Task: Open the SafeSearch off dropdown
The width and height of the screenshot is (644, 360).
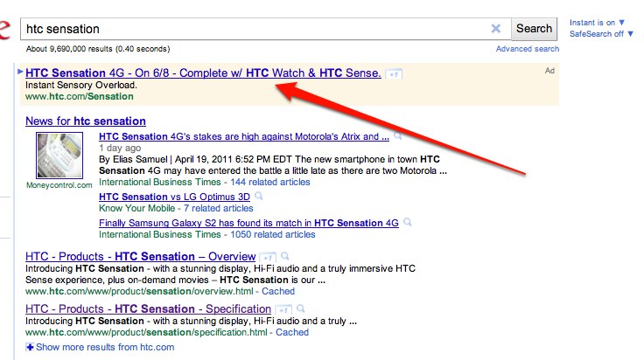Action: 602,33
